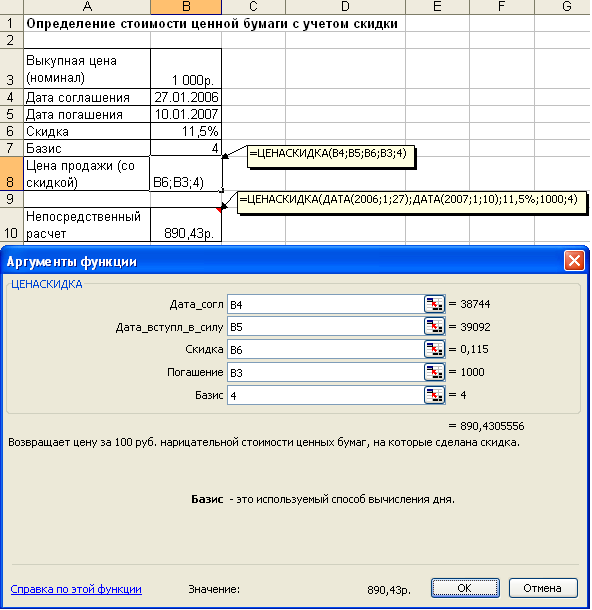
Task: Select column F header
Action: tap(502, 7)
